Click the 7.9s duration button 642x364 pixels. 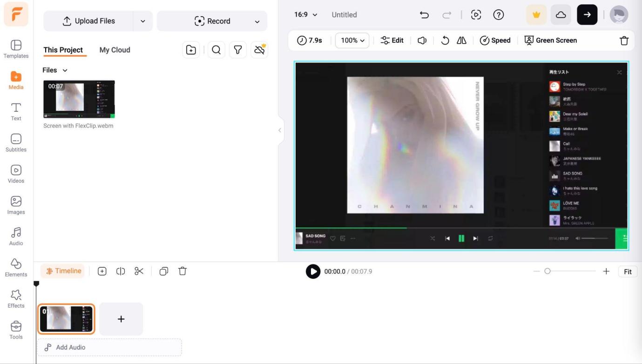click(x=310, y=40)
